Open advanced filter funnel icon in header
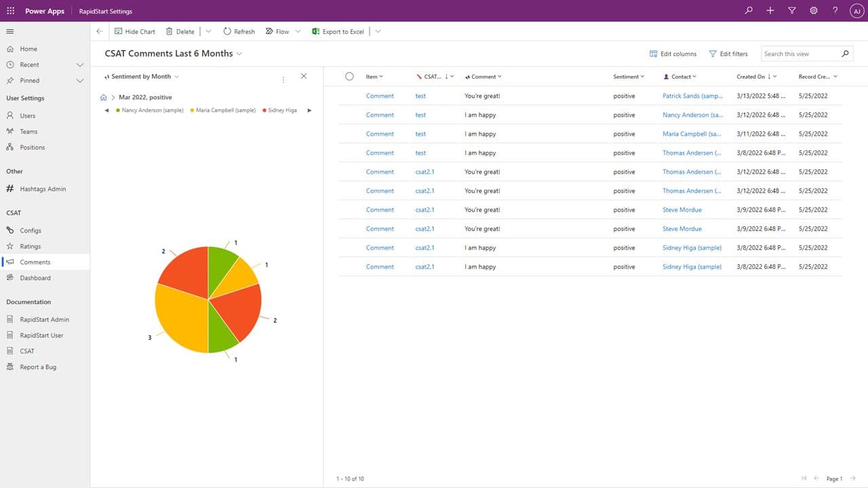This screenshot has height=488, width=868. pyautogui.click(x=792, y=11)
